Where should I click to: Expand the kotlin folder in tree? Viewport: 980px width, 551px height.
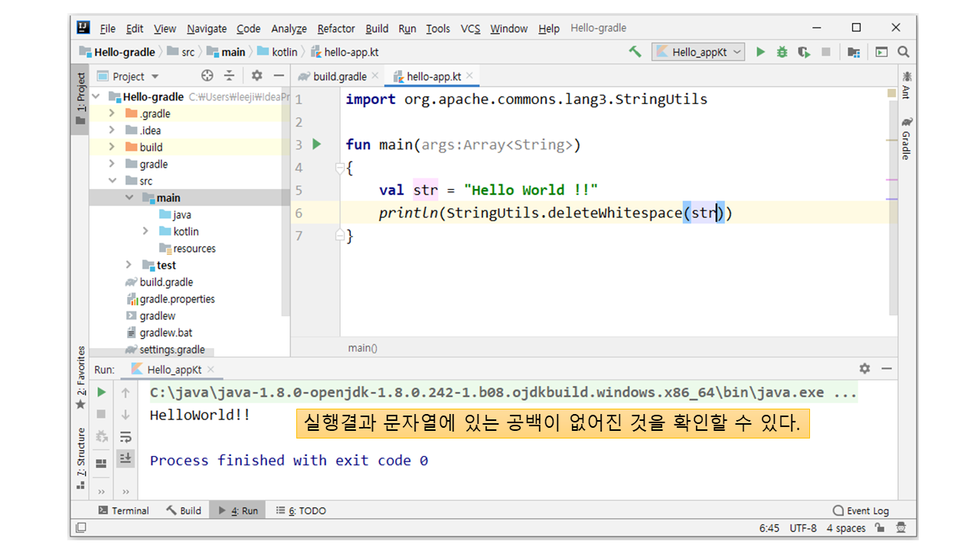coord(145,231)
